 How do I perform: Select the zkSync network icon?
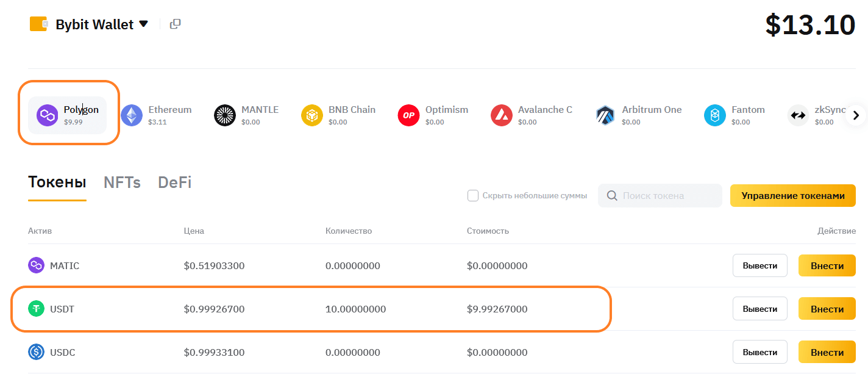point(798,115)
